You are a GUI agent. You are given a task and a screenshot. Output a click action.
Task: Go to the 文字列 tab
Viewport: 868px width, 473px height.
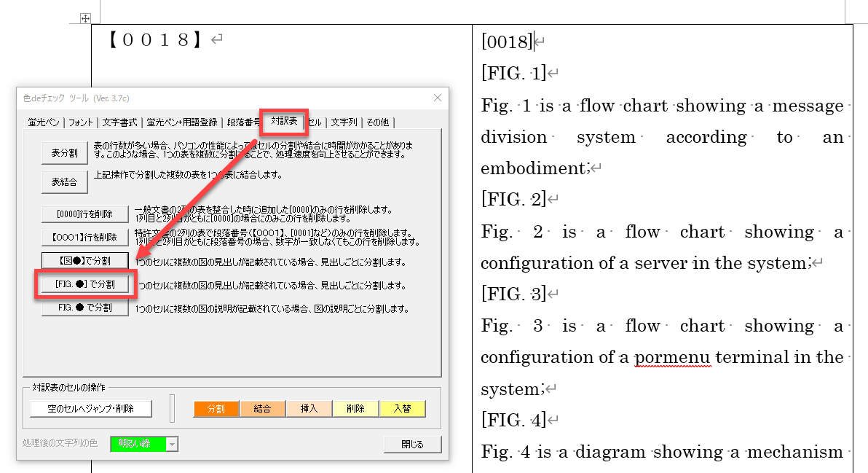click(344, 122)
